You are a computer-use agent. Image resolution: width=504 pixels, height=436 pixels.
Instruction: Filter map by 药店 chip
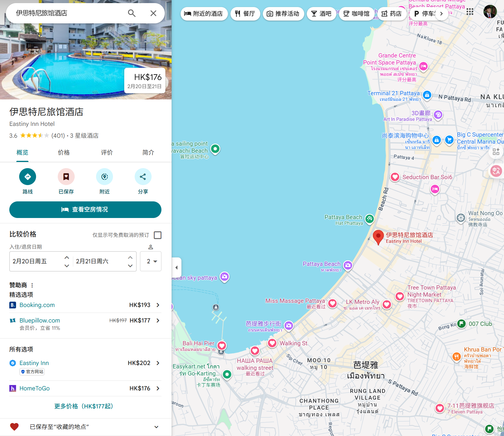point(392,14)
